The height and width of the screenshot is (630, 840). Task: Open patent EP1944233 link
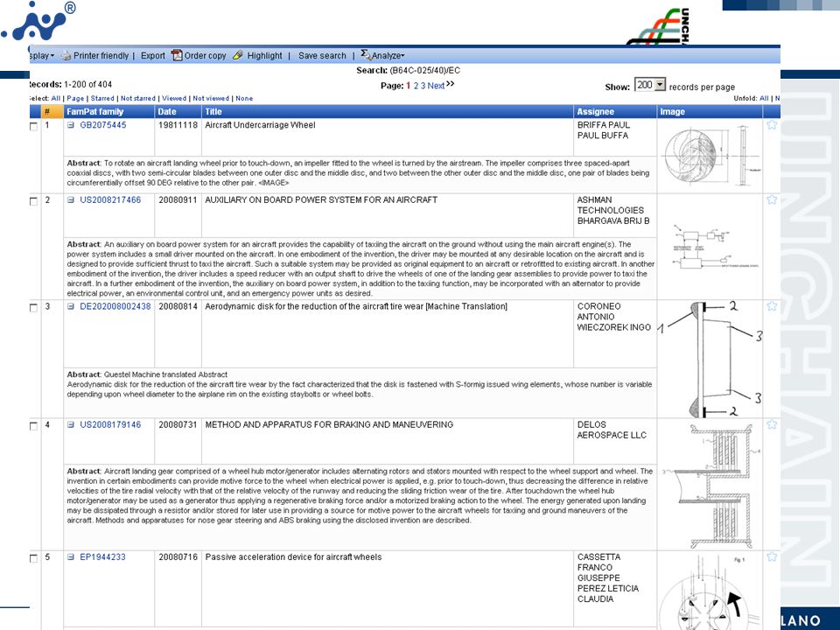click(103, 557)
